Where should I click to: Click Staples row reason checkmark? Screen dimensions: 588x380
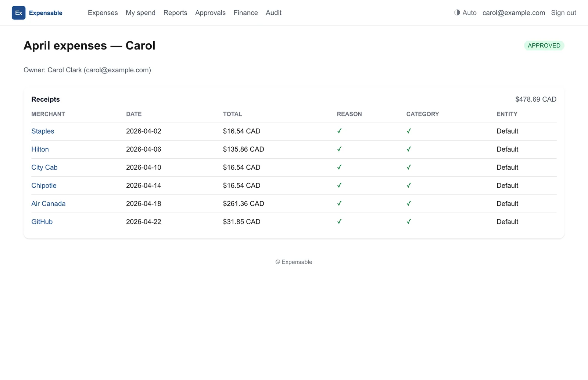coord(340,131)
